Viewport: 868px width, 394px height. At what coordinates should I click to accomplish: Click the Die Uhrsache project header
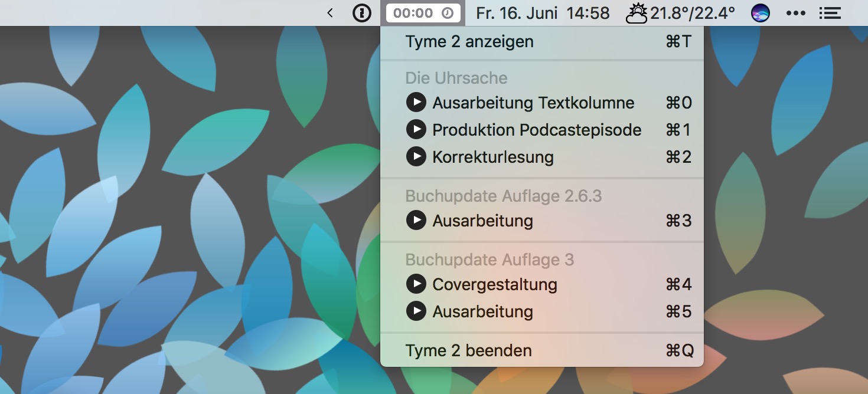456,78
